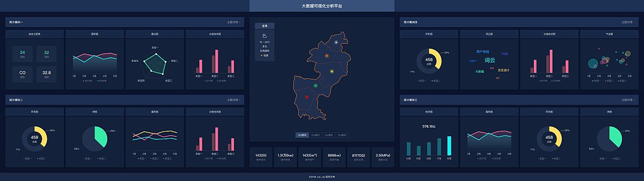Click the orange marker on the map
The width and height of the screenshot is (644, 181).
(327, 56)
